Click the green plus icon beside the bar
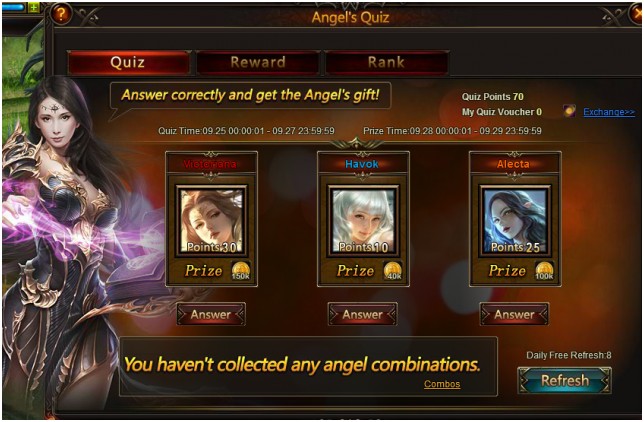The width and height of the screenshot is (644, 422). 34,7
